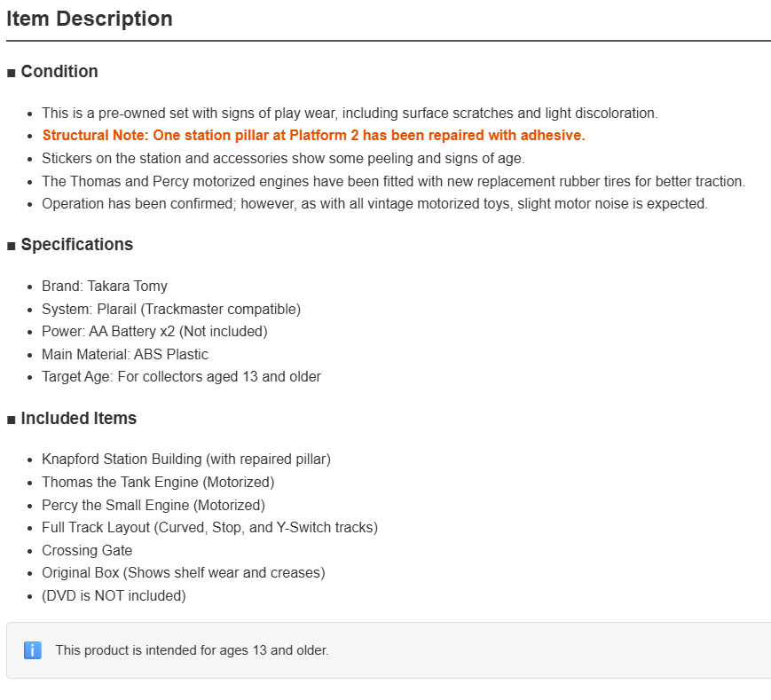Click the pre-owned set condition line

pos(350,113)
